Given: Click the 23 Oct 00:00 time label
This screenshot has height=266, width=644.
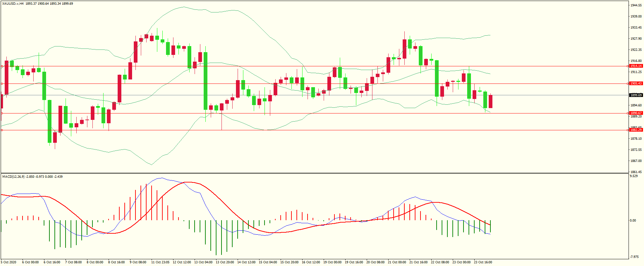Looking at the screenshot, I should point(461,262).
